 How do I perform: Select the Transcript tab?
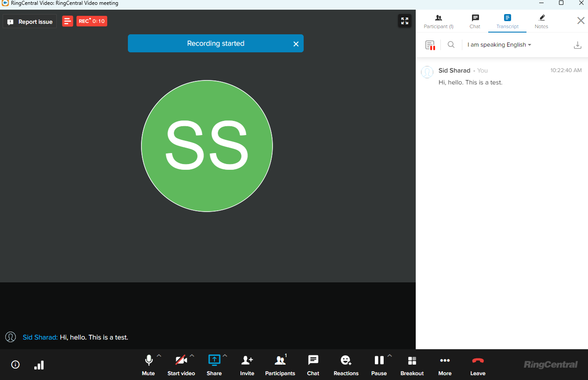coord(507,22)
